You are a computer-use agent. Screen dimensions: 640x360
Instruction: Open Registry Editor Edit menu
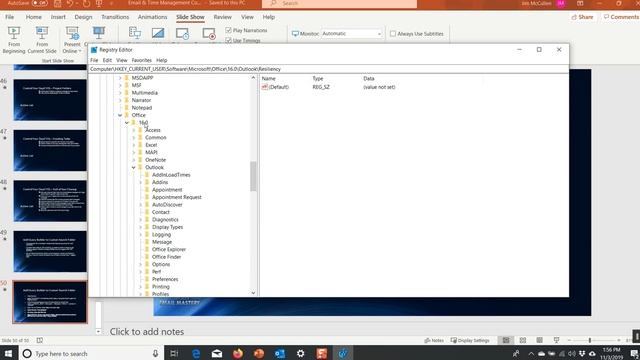tap(107, 60)
